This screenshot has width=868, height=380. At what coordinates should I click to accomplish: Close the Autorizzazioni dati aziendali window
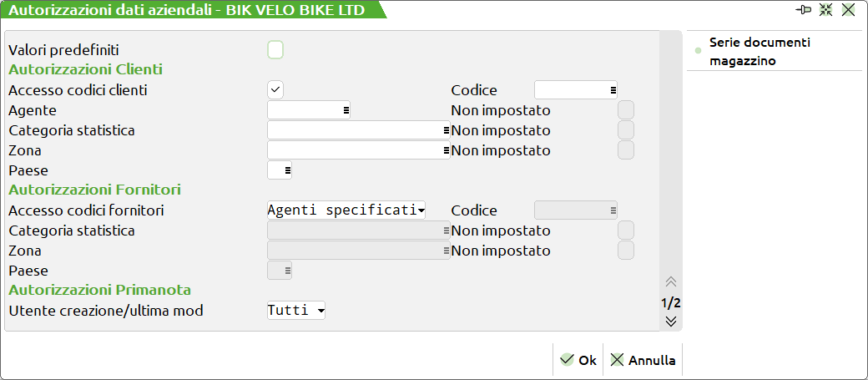[x=849, y=10]
